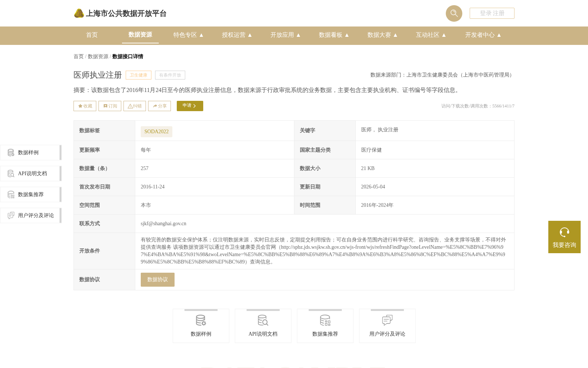Click the Shanghai open data platform logo

120,13
